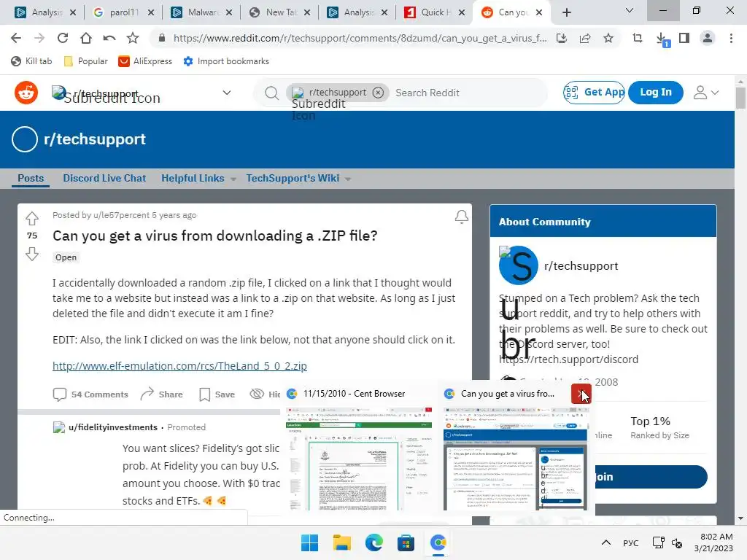Click the undo closed tab icon
This screenshot has width=747, height=560.
[x=109, y=38]
